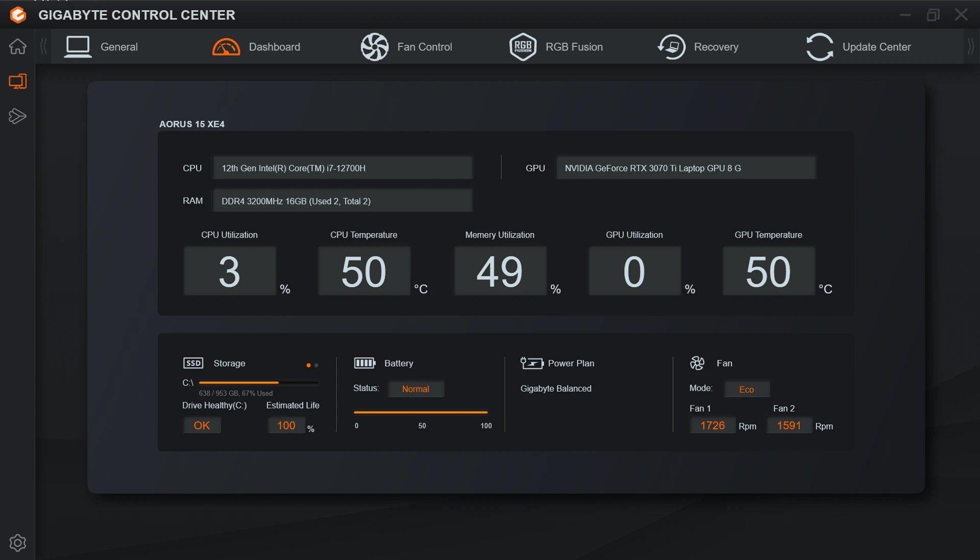Click the CPU model name field
This screenshot has width=980, height=560.
342,168
